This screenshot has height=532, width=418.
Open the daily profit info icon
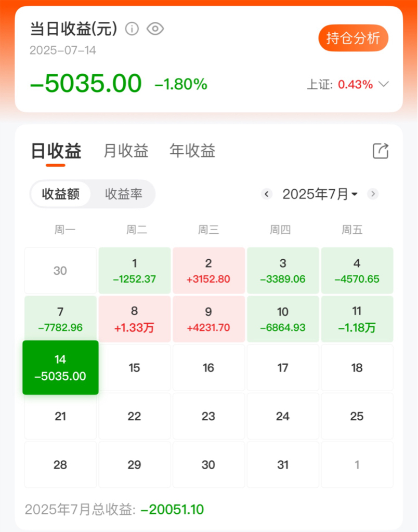tap(132, 29)
